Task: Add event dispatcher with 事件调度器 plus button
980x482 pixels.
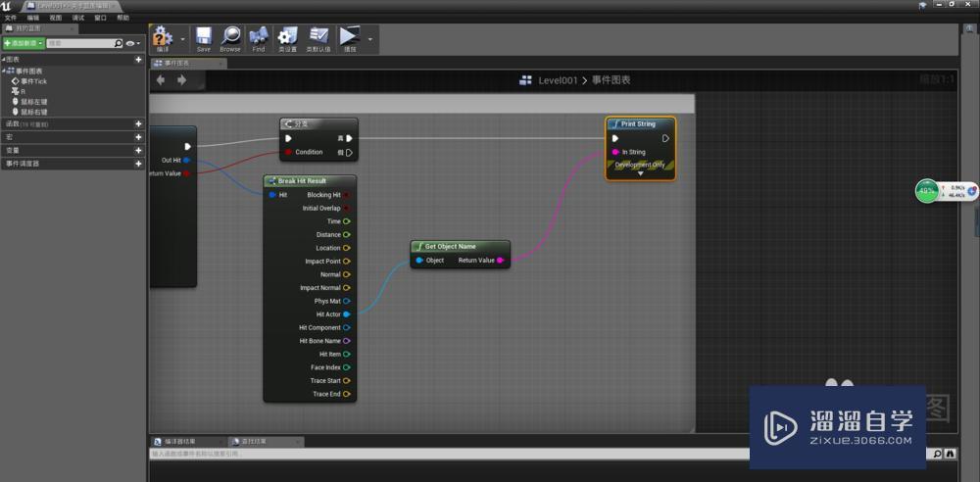Action: (139, 164)
